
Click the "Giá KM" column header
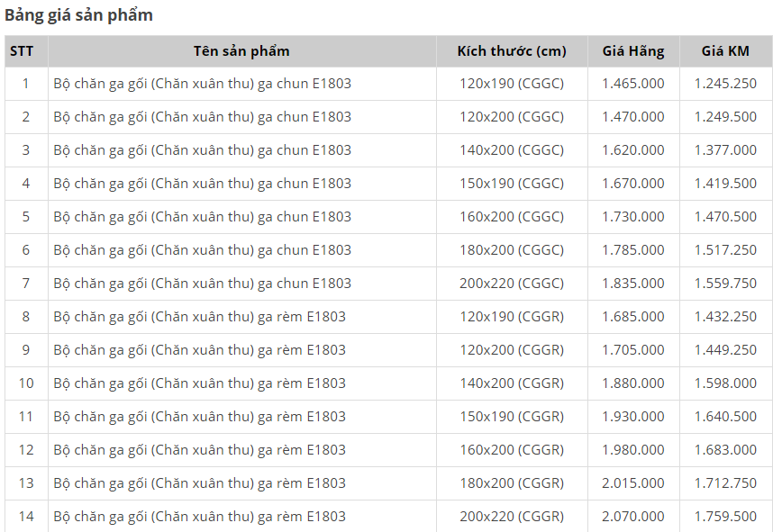coord(725,51)
